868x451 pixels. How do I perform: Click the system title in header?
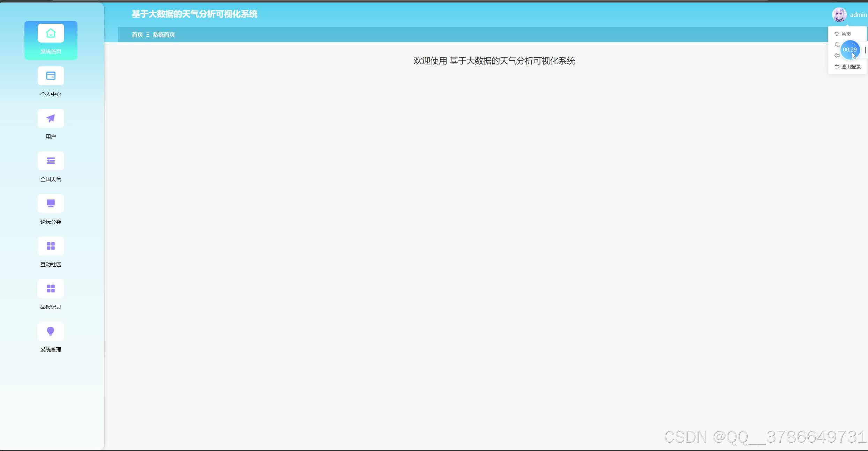194,14
